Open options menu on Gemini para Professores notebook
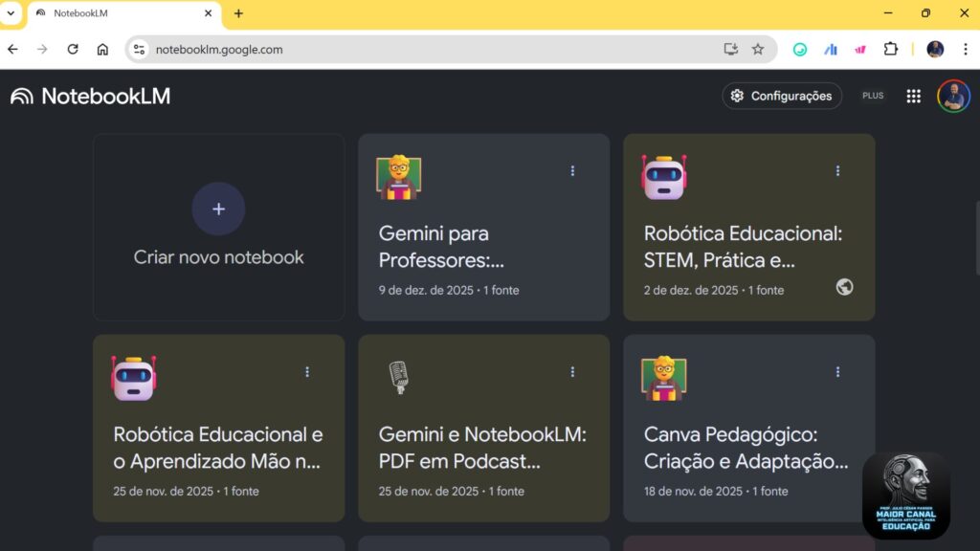Screen dimensions: 980x551 [x=572, y=170]
